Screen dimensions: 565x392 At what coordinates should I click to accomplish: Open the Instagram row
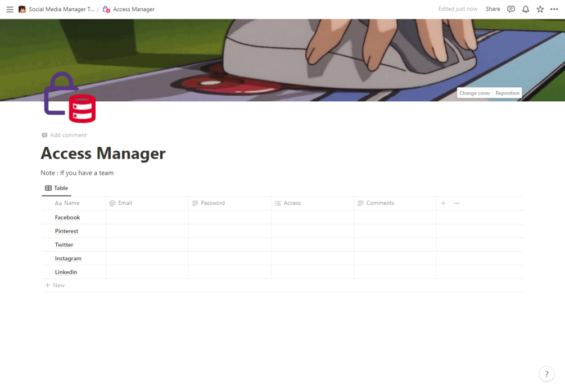pyautogui.click(x=68, y=259)
